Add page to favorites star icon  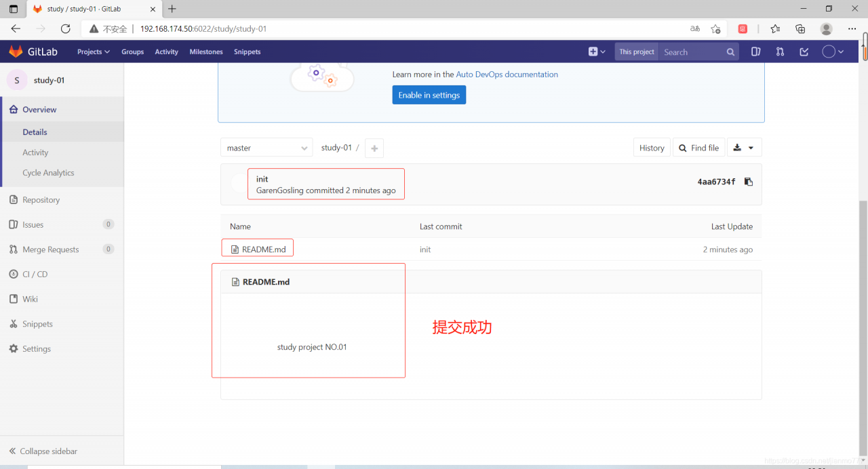pyautogui.click(x=715, y=28)
